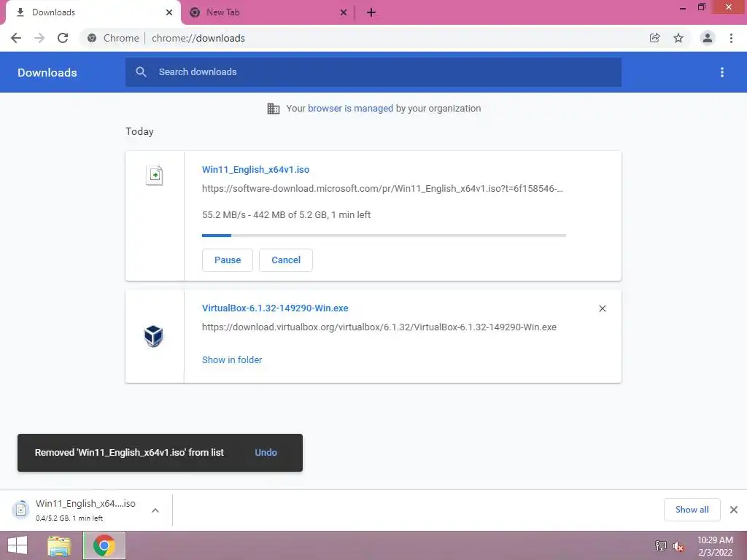The image size is (747, 560).
Task: Close the New Tab tab
Action: (344, 12)
